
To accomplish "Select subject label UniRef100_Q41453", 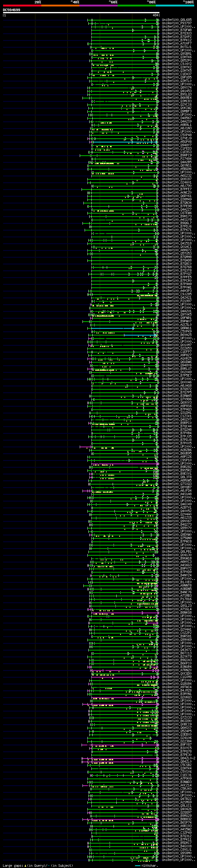I will [177, 91].
